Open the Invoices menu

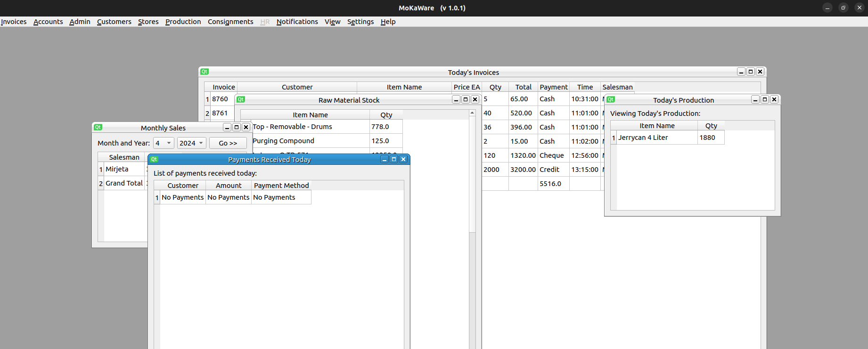tap(14, 22)
